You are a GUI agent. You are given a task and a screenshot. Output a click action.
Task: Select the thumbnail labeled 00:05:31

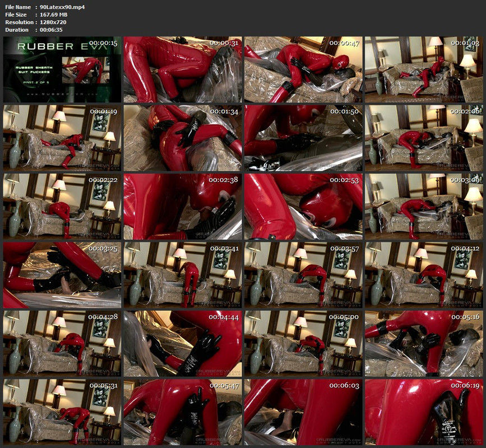(x=62, y=412)
